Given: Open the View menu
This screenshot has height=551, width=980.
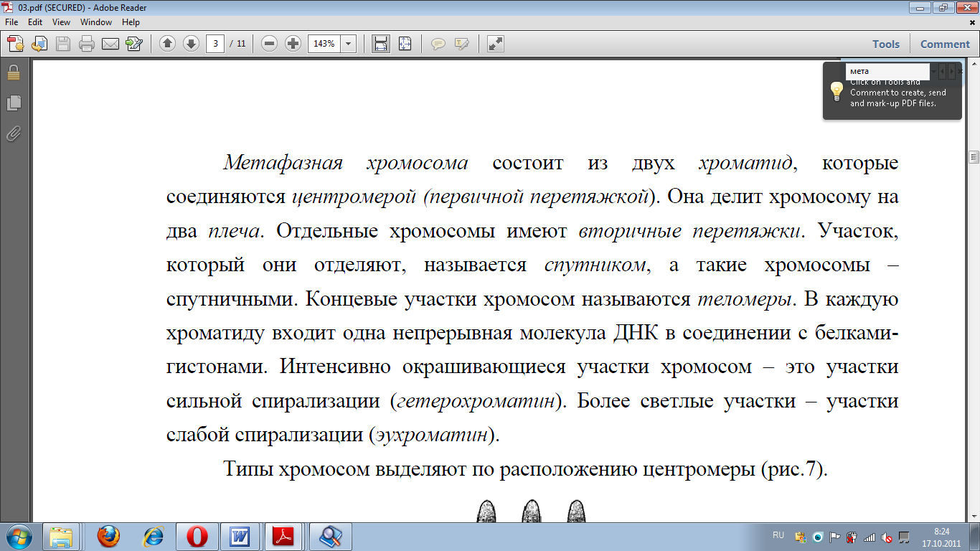Looking at the screenshot, I should click(x=61, y=22).
